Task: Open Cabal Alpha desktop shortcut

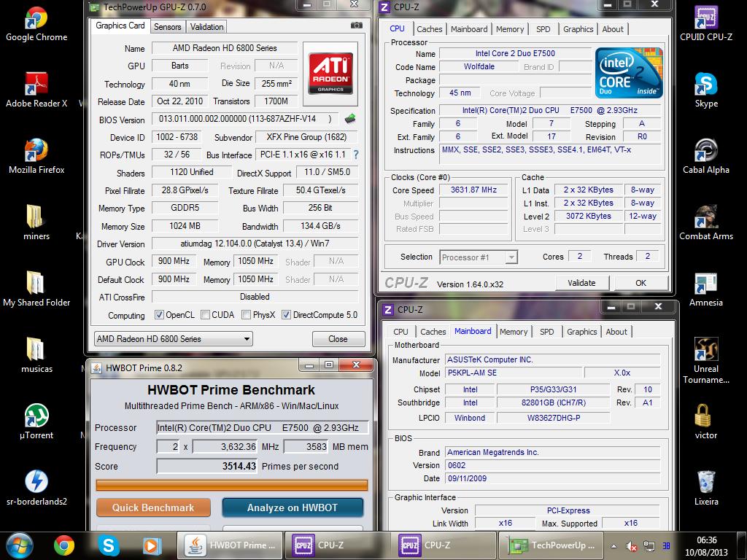Action: [x=706, y=156]
